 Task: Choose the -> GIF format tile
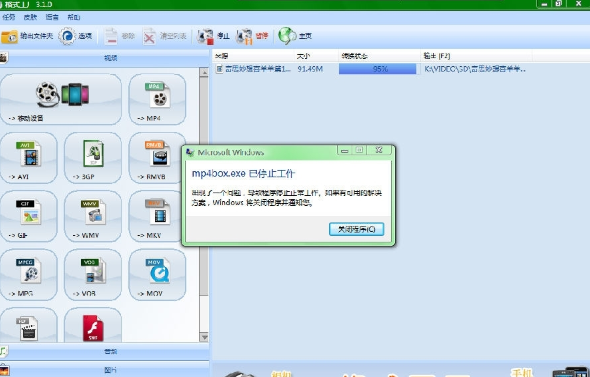(x=29, y=216)
